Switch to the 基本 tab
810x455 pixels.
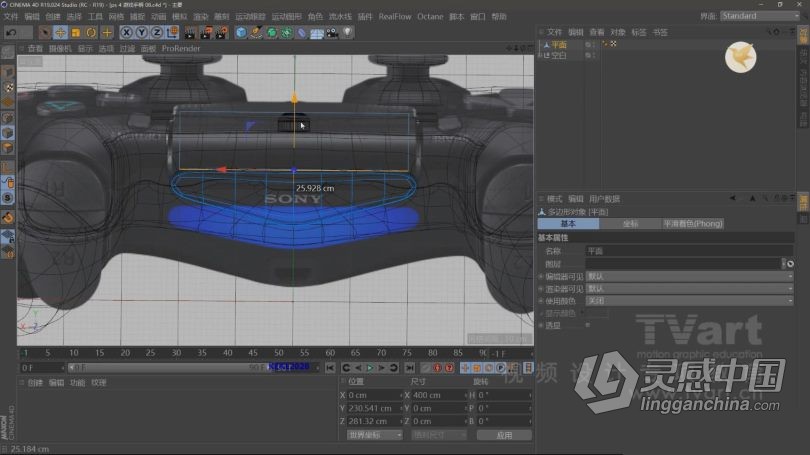coord(568,224)
